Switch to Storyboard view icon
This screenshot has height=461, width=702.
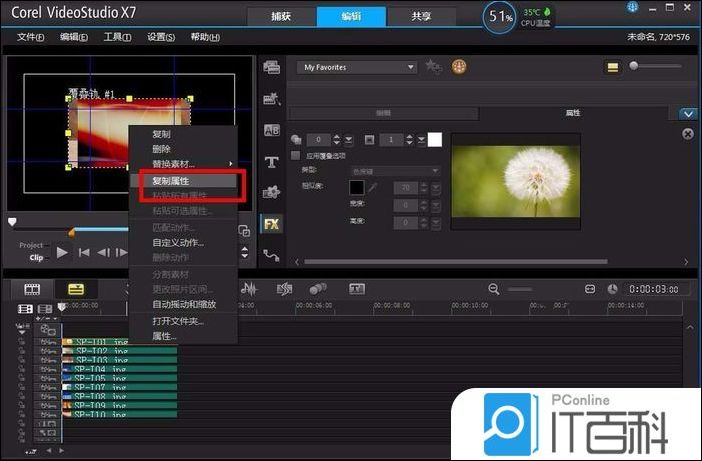pos(32,289)
